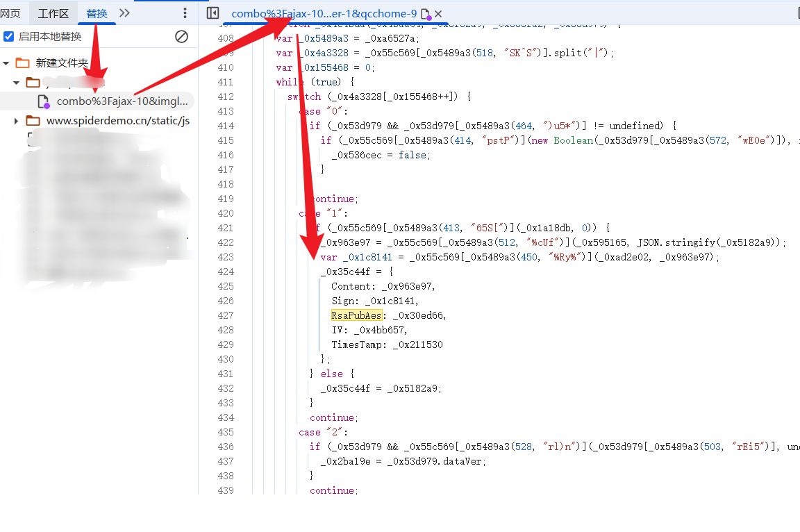Screen dimensions: 800x532
Task: Click '_0x35c44f = _0x5182a9' line
Action: click(x=381, y=389)
